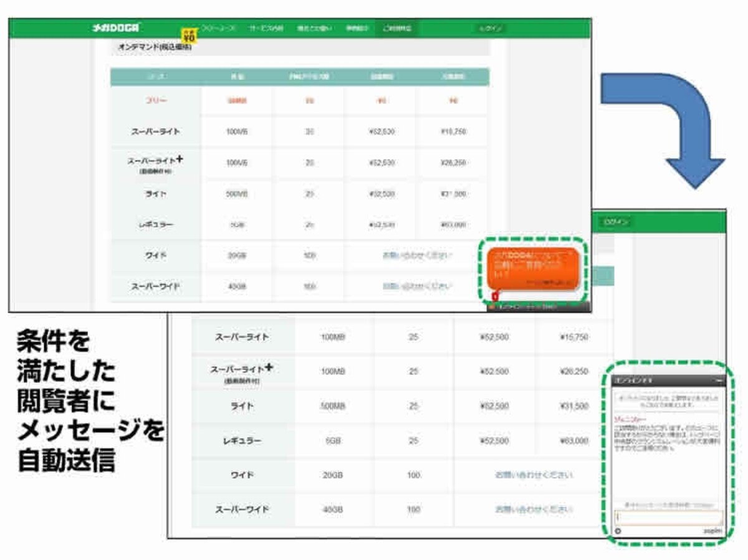Viewport: 748px width, 560px height.
Task: Click the ワイド plan name in the upper window
Action: (156, 255)
